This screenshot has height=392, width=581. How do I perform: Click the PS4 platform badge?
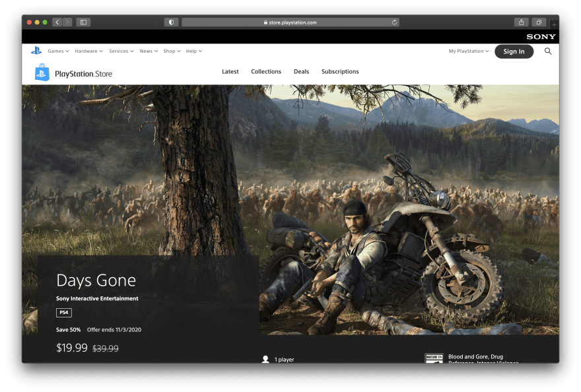pyautogui.click(x=64, y=312)
